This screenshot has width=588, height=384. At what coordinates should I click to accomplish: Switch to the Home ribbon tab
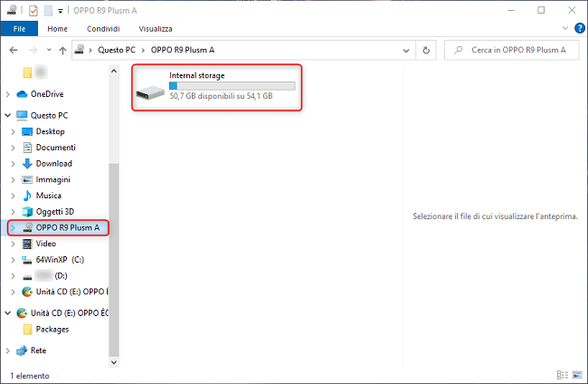click(57, 29)
